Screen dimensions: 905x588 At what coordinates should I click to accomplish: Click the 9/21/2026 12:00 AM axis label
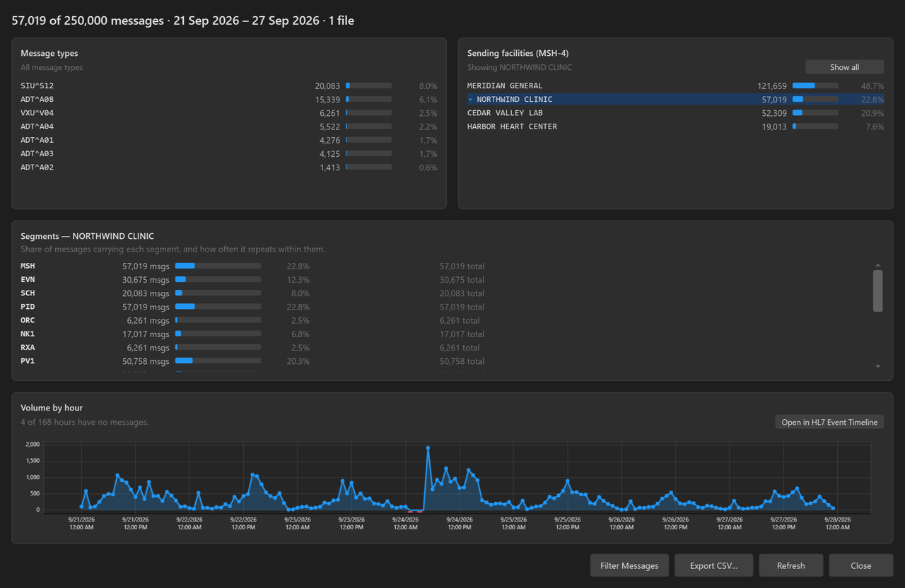pos(81,523)
